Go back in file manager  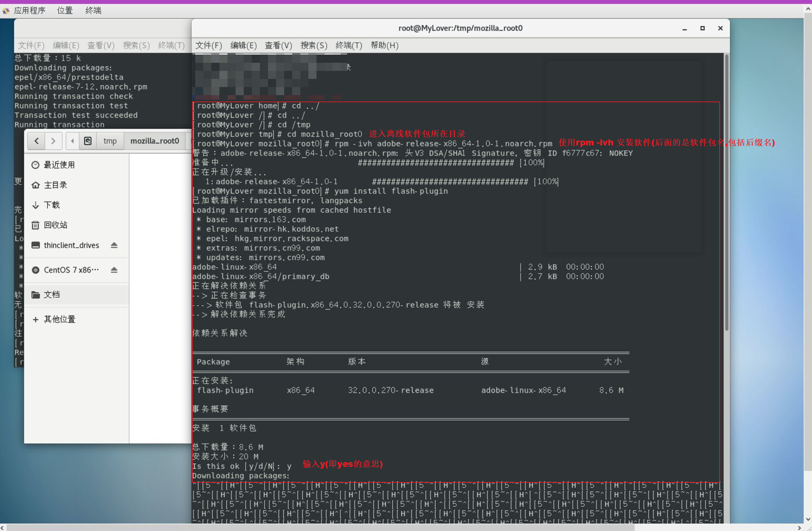(36, 141)
